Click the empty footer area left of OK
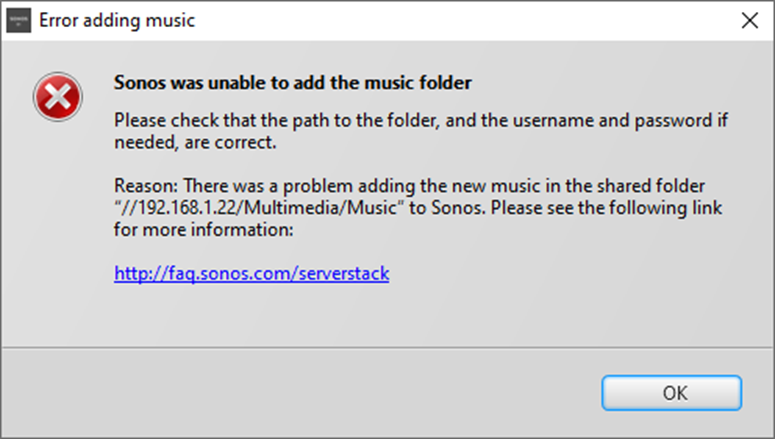 point(297,393)
